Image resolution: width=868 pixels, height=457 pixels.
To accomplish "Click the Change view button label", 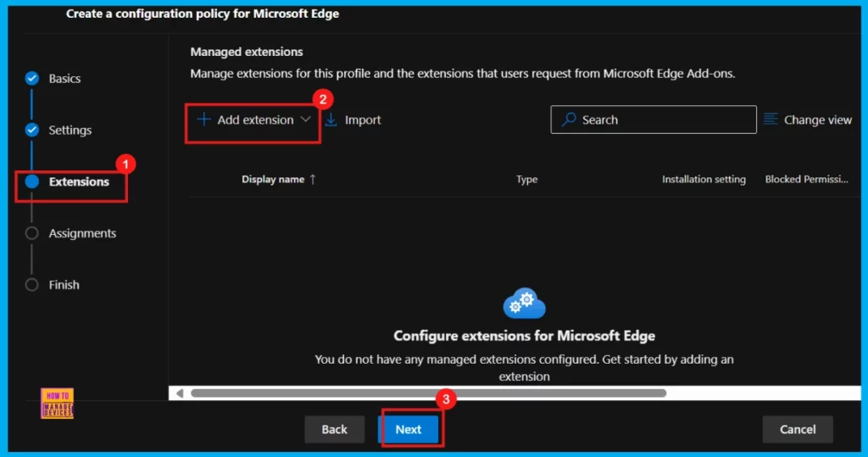I will pyautogui.click(x=818, y=120).
